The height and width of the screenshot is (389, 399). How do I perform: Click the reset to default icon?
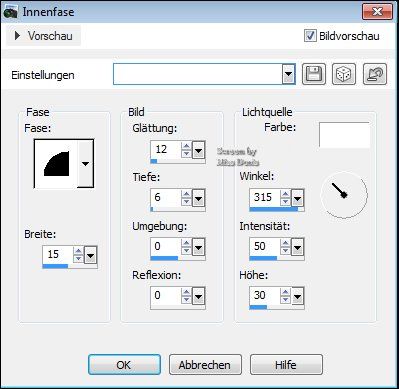tap(375, 74)
